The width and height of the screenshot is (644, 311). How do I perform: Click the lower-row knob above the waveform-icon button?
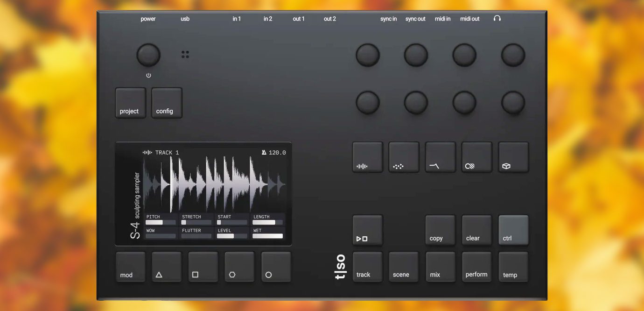coord(368,103)
